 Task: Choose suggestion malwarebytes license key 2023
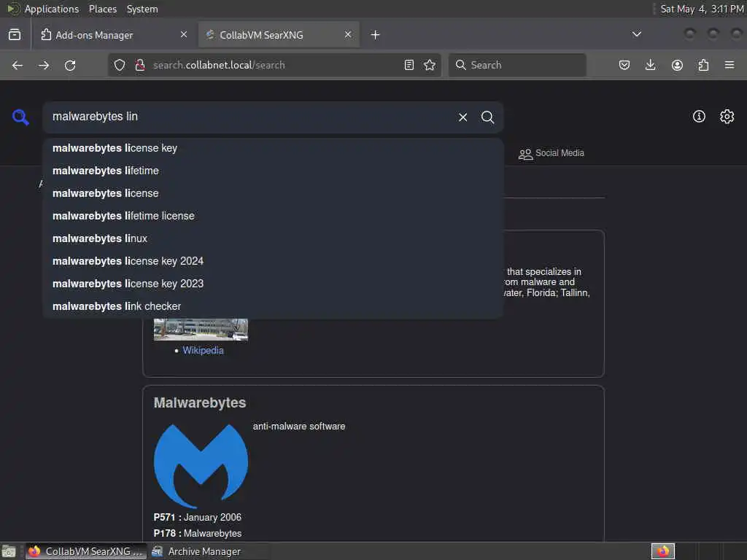[x=273, y=284]
